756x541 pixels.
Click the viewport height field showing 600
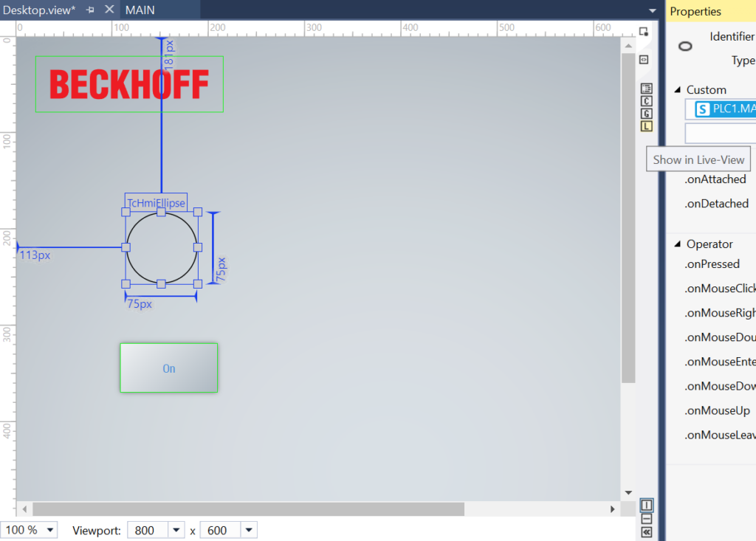point(220,531)
